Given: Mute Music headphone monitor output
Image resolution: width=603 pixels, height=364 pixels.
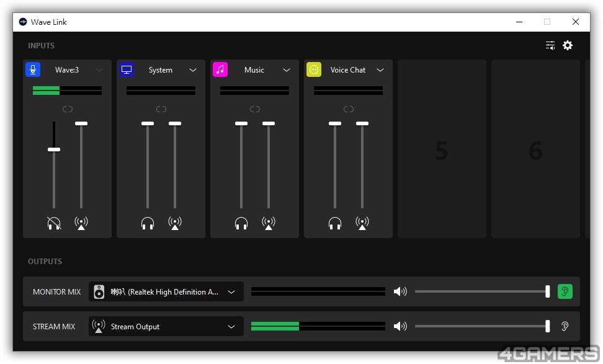Looking at the screenshot, I should (x=241, y=223).
